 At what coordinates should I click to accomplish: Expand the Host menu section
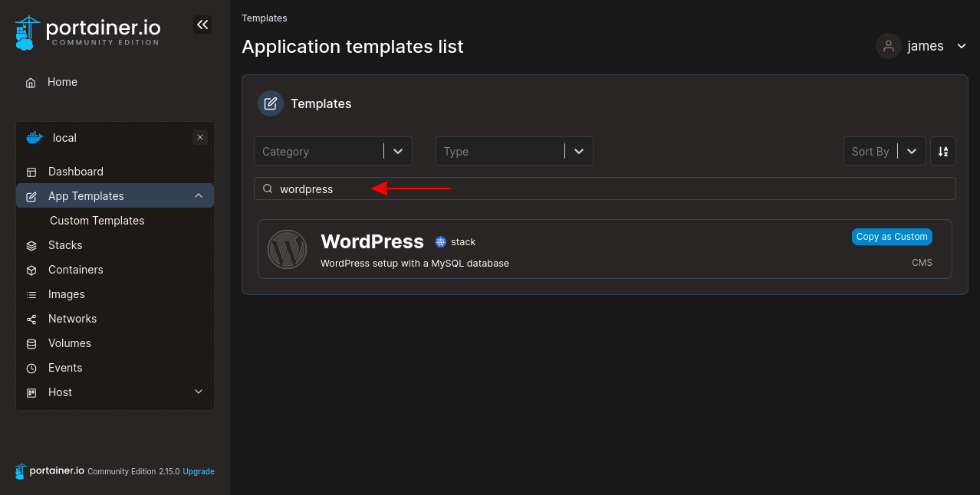pyautogui.click(x=199, y=392)
